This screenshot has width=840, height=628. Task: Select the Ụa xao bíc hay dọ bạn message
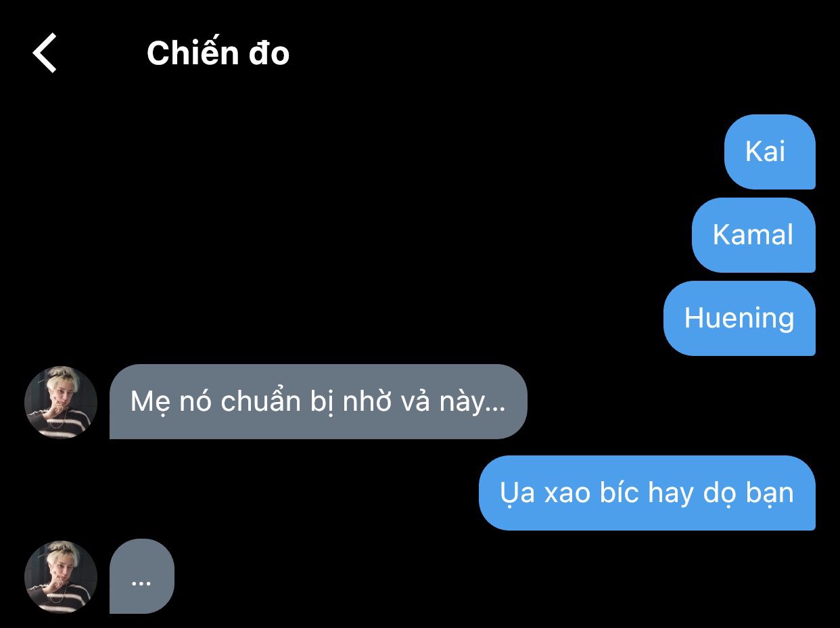pos(647,493)
